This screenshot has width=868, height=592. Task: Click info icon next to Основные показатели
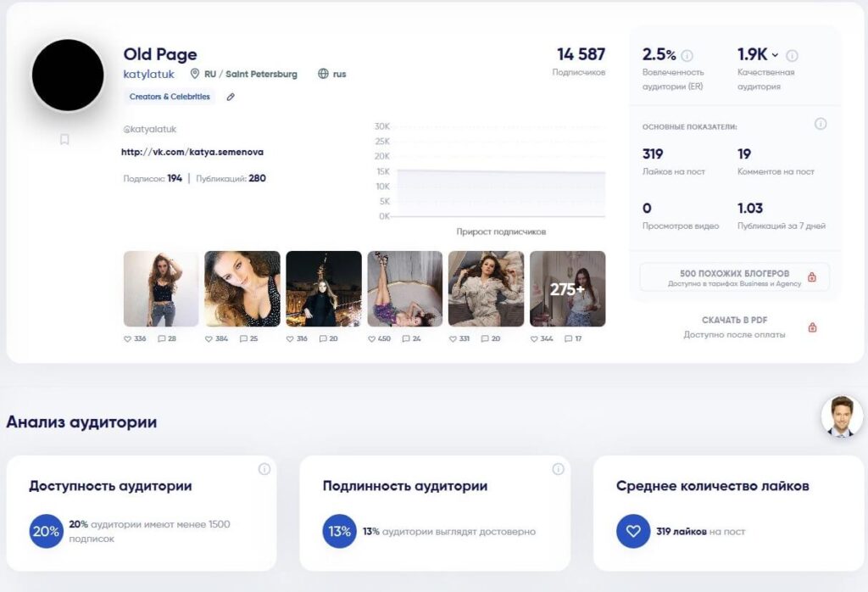(820, 124)
